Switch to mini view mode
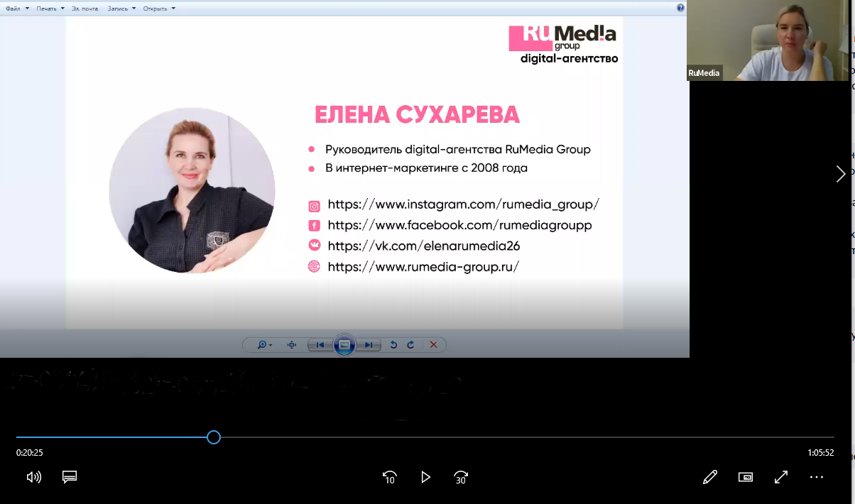 point(746,477)
